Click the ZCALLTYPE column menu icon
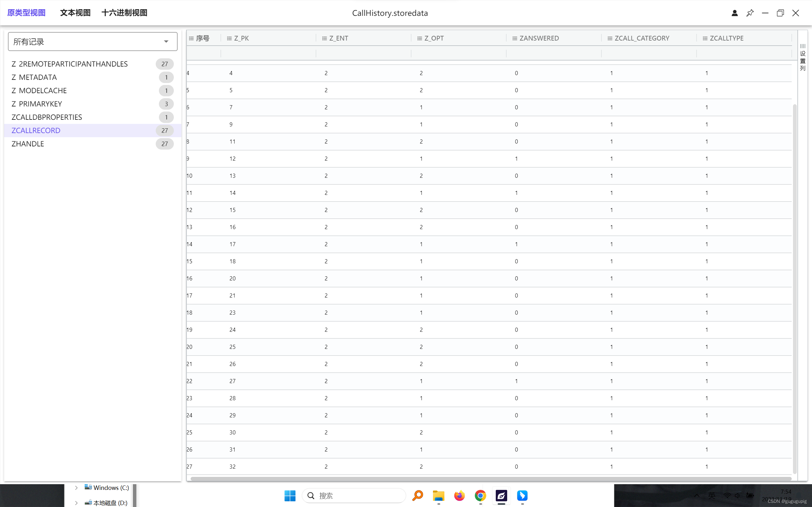 pos(705,39)
